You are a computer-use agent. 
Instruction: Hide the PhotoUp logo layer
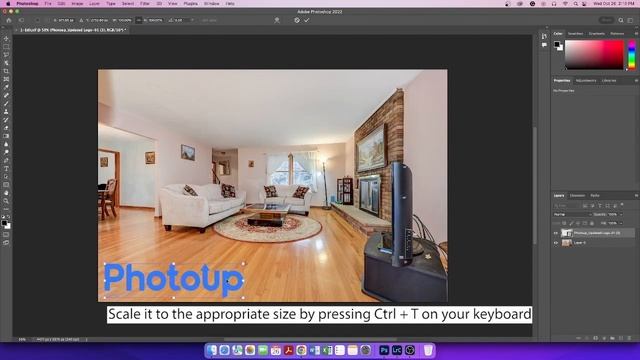point(556,233)
